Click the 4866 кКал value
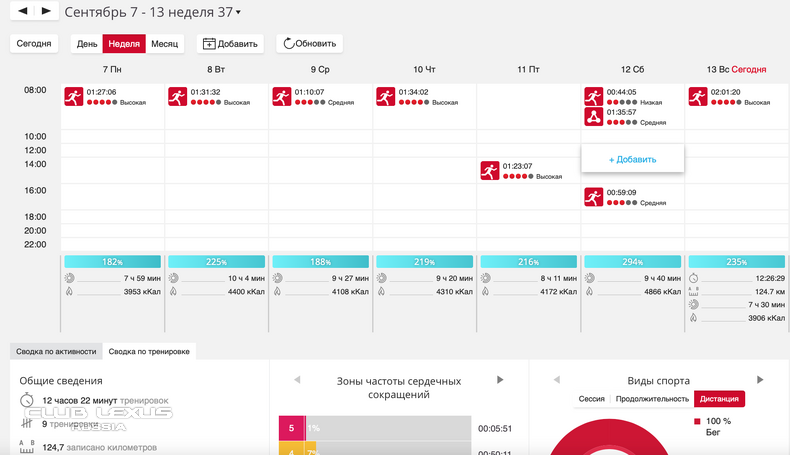790x455 pixels. 662,291
